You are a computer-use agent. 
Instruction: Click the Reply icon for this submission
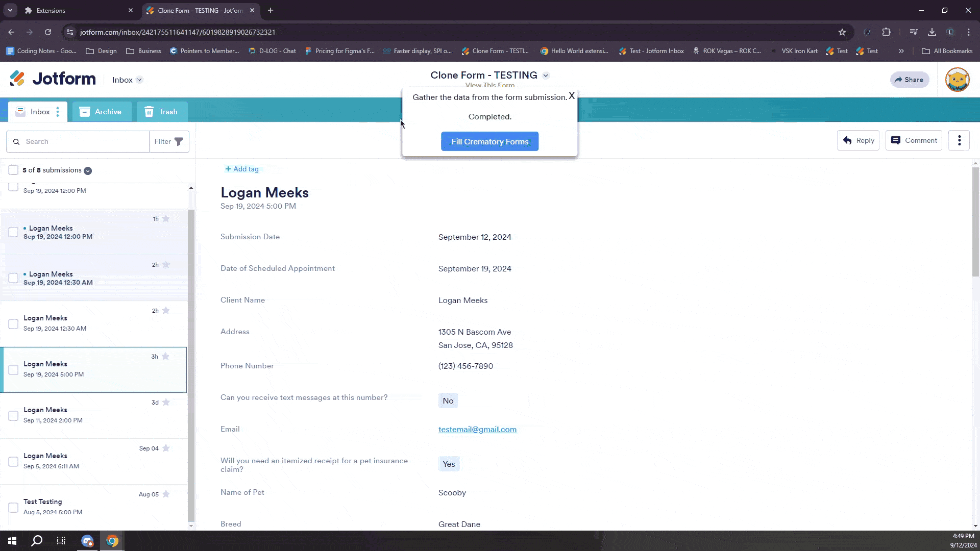click(848, 140)
